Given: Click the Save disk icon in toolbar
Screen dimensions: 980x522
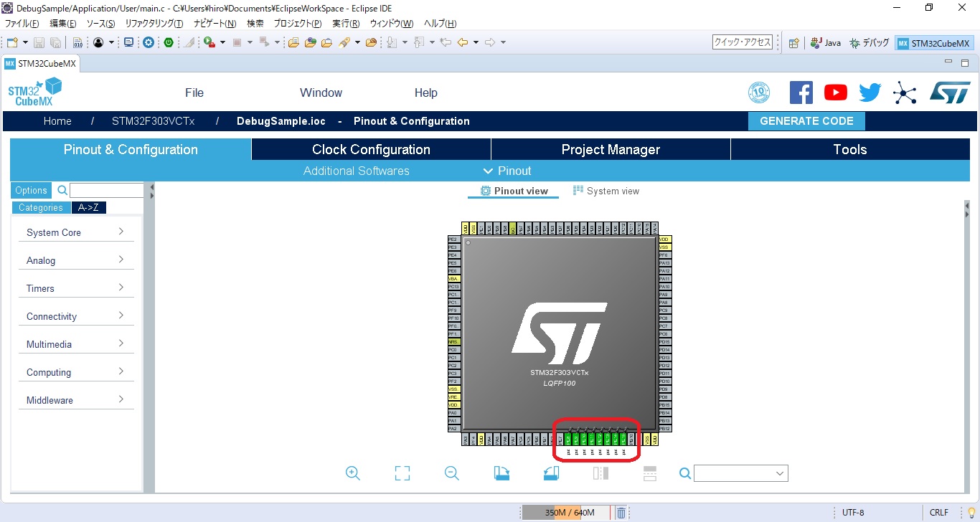Looking at the screenshot, I should click(39, 42).
